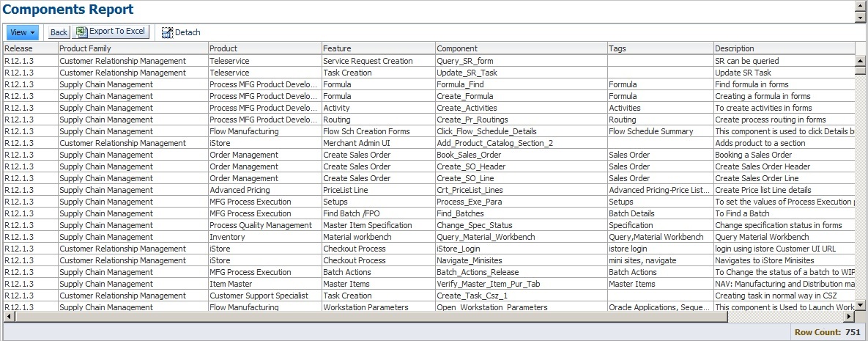
Task: Click the Inventory product cell
Action: click(x=265, y=237)
